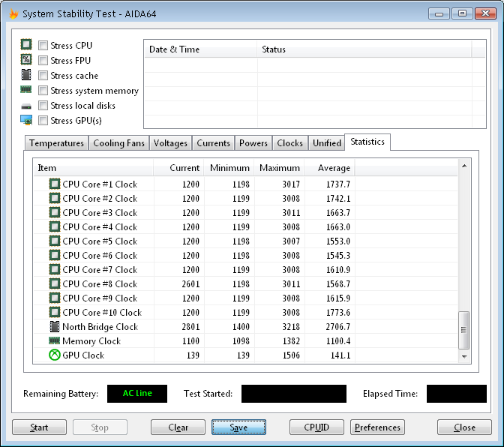Viewport: 504px width, 447px height.
Task: Click the 3218 maximum North Bridge value
Action: click(291, 327)
